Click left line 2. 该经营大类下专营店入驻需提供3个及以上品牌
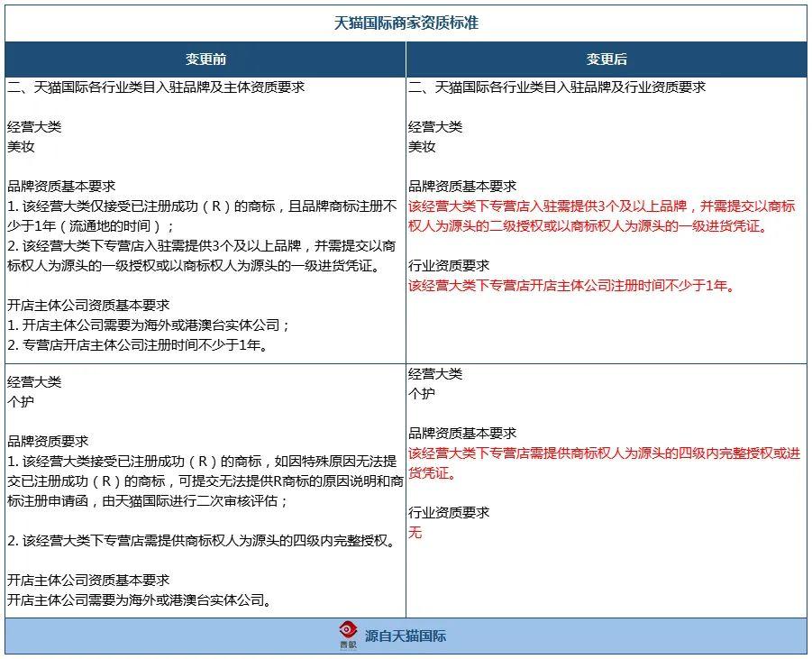This screenshot has height=659, width=812. (x=202, y=245)
